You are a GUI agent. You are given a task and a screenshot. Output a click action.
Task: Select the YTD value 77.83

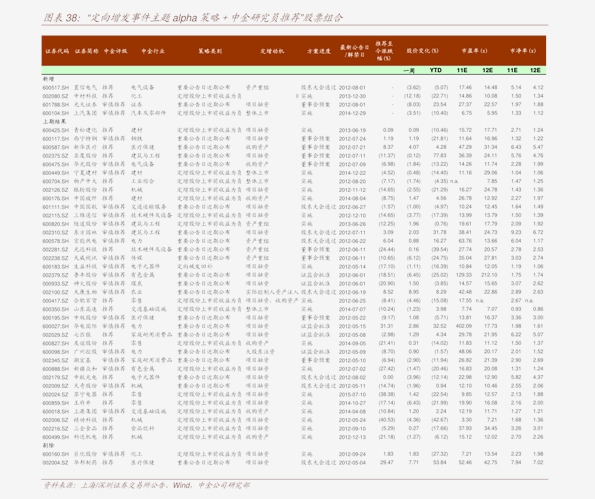440,156
